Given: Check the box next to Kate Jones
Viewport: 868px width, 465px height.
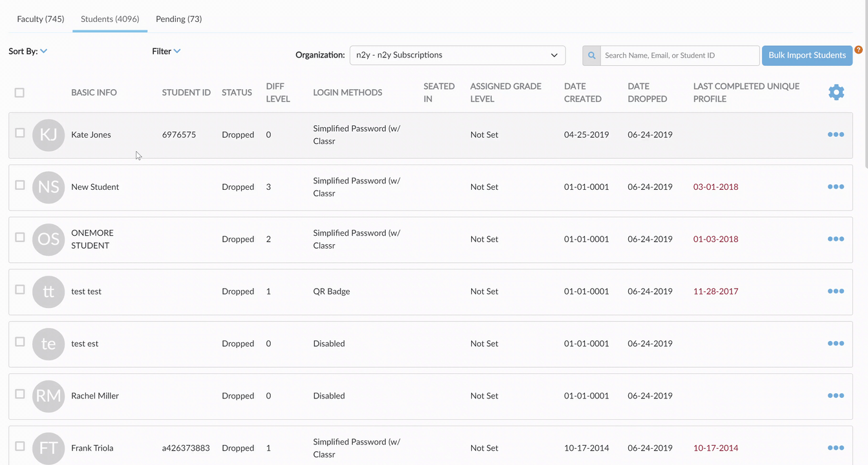Looking at the screenshot, I should click(20, 133).
